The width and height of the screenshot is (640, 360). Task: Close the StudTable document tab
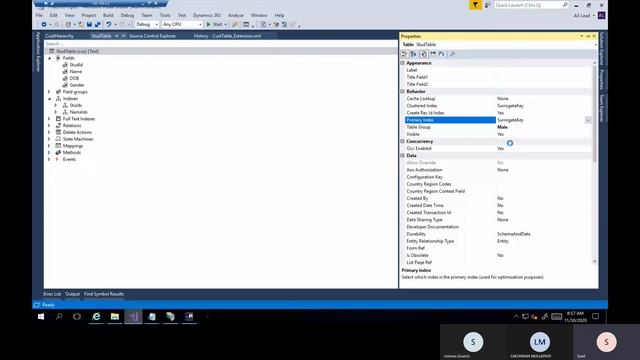click(124, 36)
